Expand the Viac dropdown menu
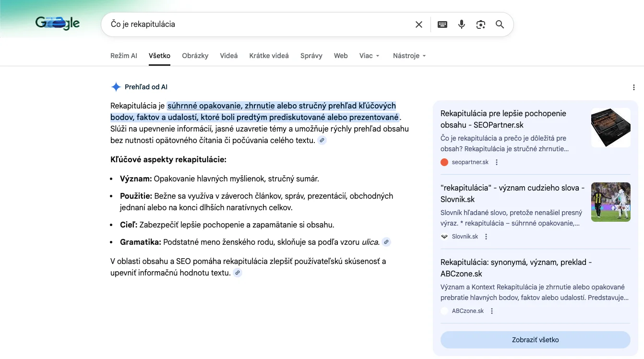Image resolution: width=644 pixels, height=359 pixels. click(369, 56)
